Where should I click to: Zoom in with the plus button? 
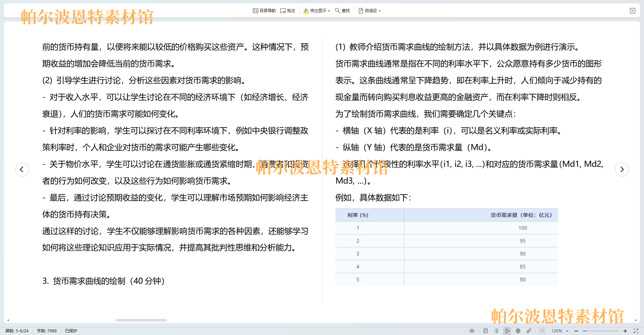coord(625,331)
